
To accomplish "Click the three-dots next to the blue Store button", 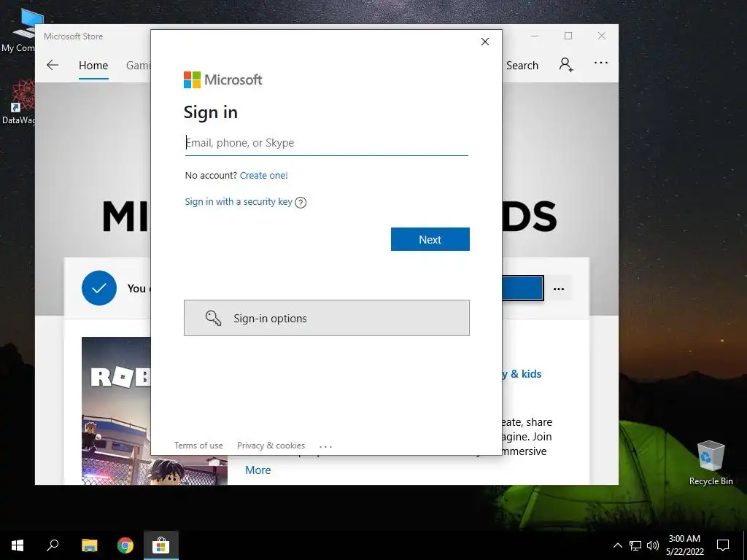I will pos(559,289).
